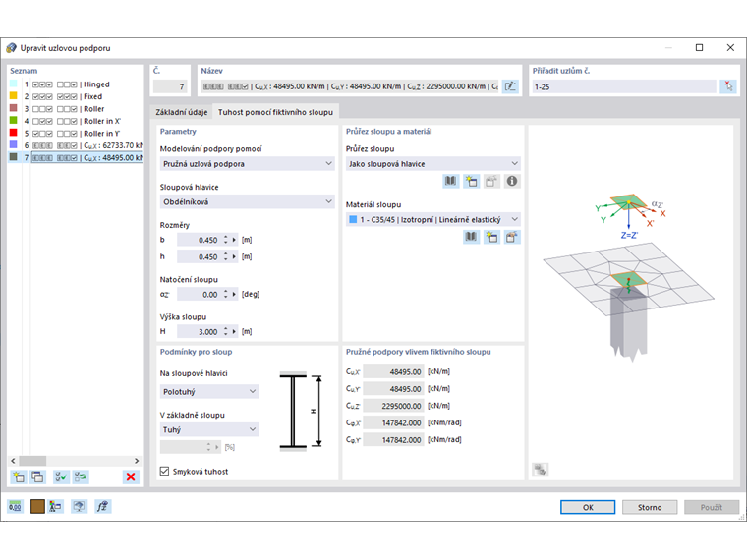Click the yellow color swatch of support 2

pyautogui.click(x=14, y=95)
